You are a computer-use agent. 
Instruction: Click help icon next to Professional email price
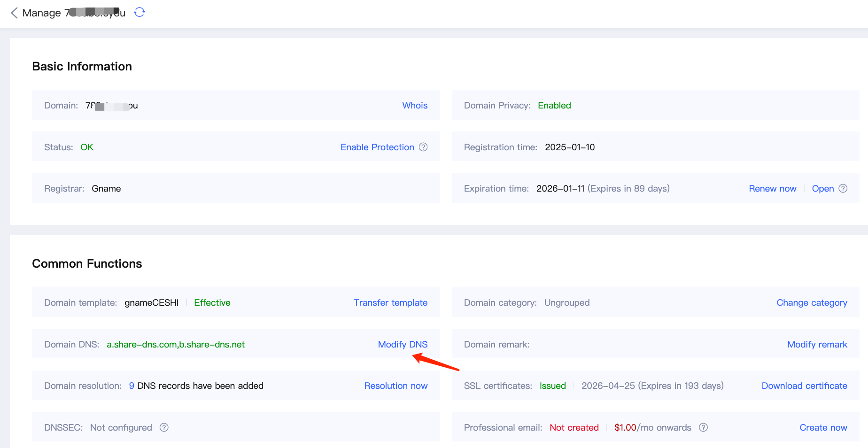point(703,427)
